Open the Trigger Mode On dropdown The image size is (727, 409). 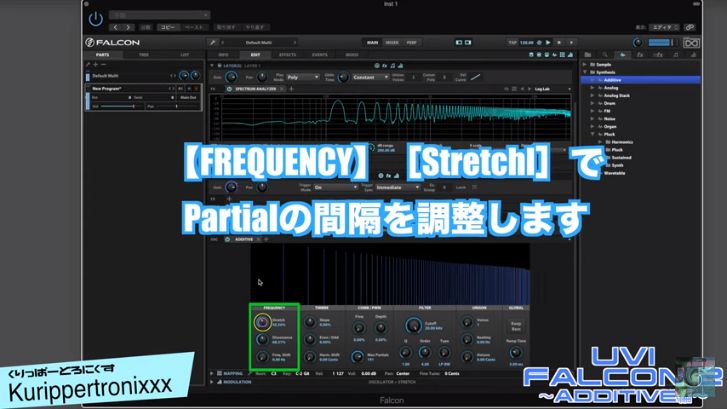click(336, 187)
